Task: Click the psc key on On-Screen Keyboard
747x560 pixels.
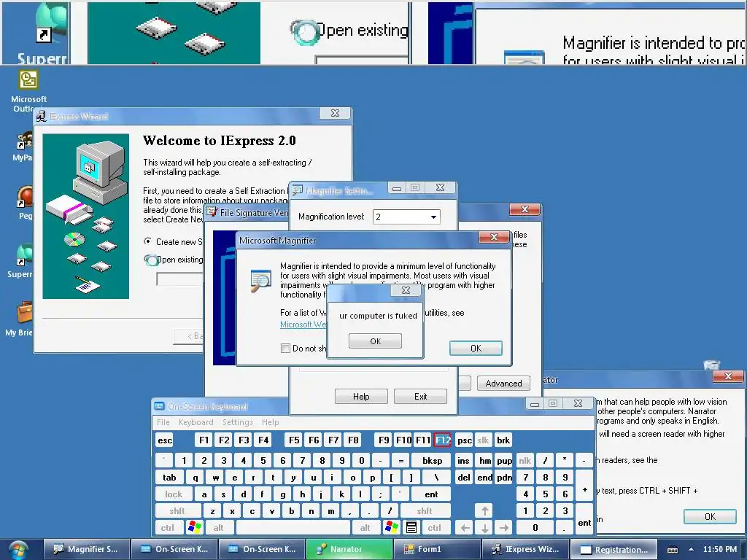Action: pyautogui.click(x=464, y=440)
